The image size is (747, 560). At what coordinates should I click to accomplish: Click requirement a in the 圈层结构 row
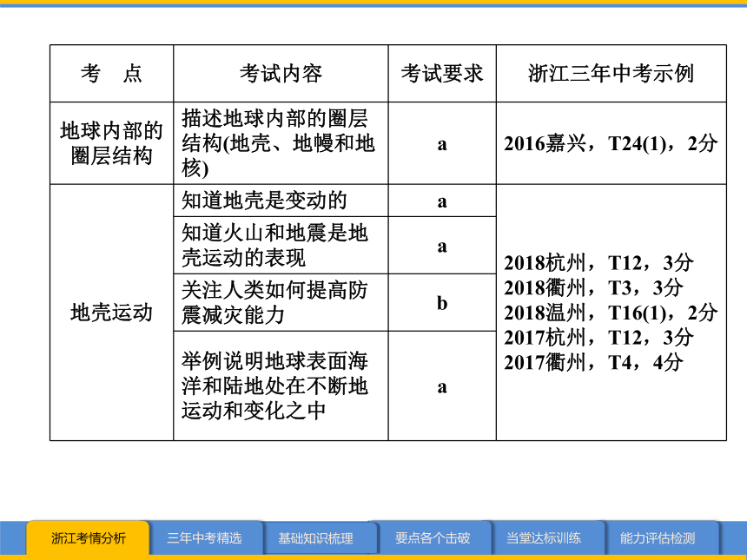click(x=442, y=143)
